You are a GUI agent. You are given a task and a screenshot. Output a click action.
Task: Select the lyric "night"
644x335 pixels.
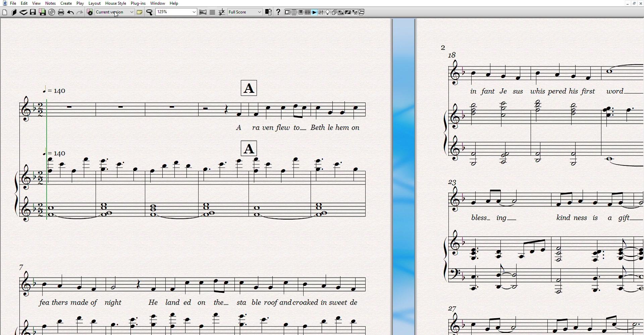tap(113, 303)
